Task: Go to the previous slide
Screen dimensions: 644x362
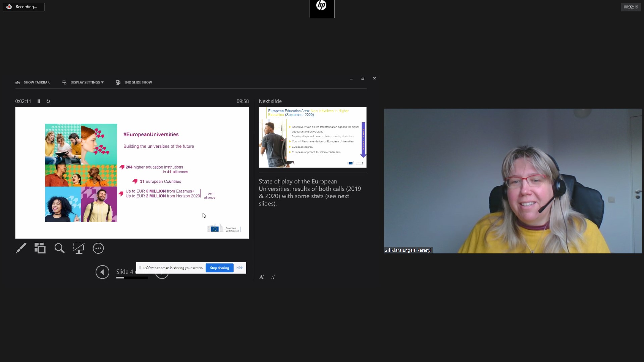Action: tap(102, 272)
